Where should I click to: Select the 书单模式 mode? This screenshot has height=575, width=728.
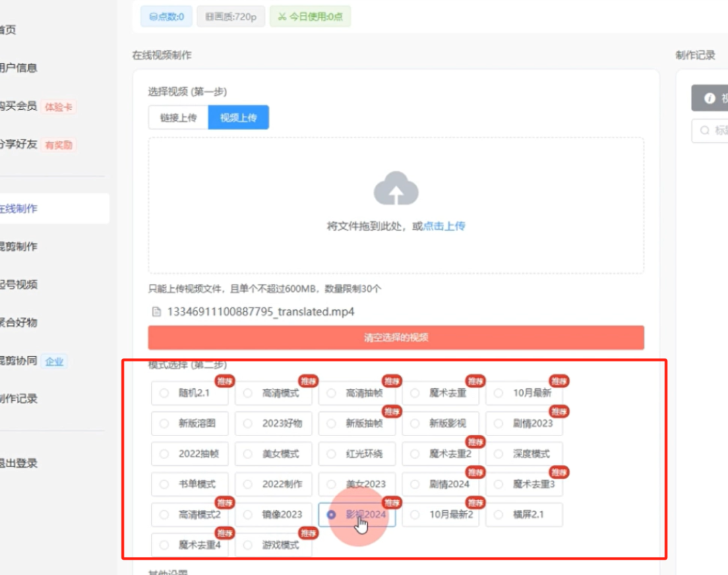[x=190, y=484]
